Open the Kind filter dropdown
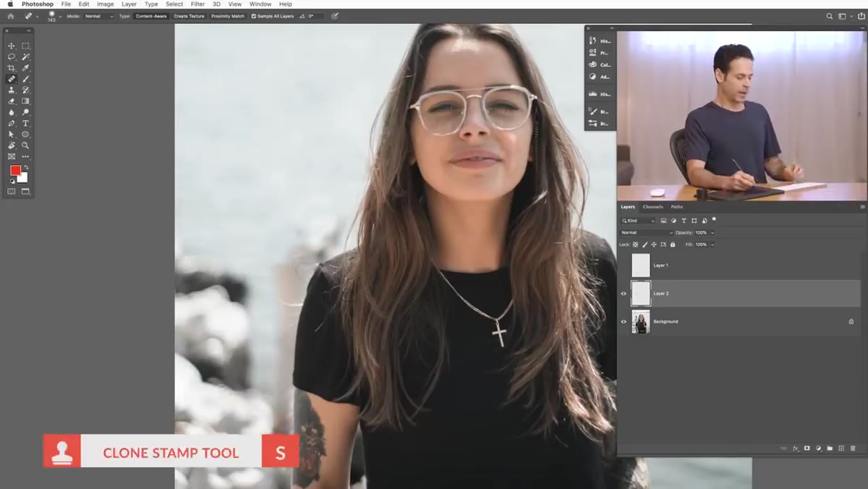The width and height of the screenshot is (868, 489). pyautogui.click(x=638, y=221)
